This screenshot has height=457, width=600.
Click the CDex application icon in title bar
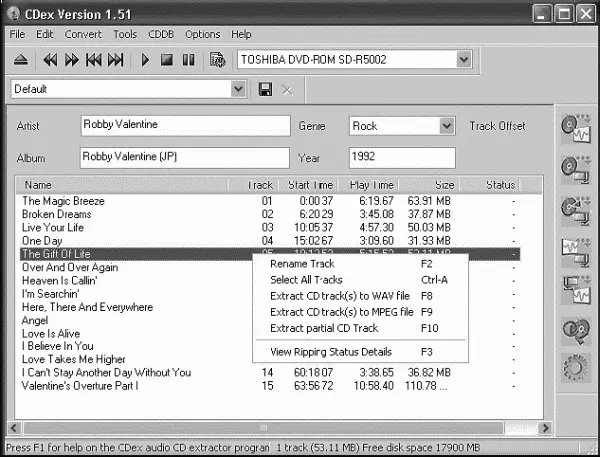tap(14, 14)
